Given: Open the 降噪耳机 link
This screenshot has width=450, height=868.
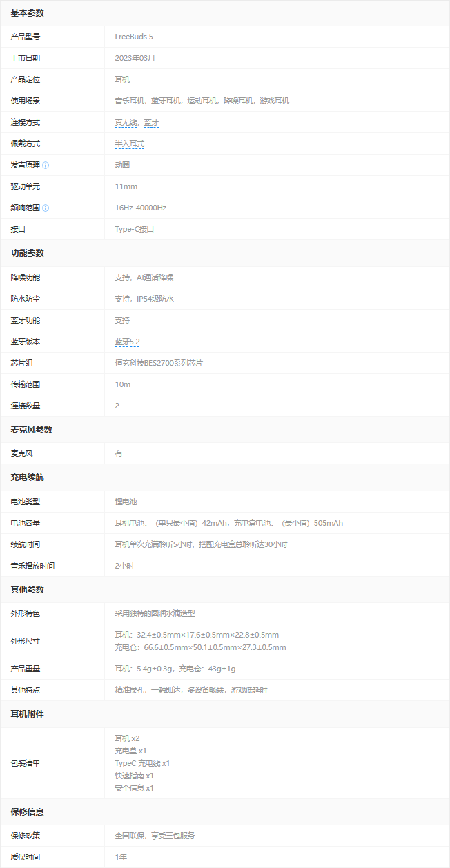Looking at the screenshot, I should pyautogui.click(x=238, y=101).
